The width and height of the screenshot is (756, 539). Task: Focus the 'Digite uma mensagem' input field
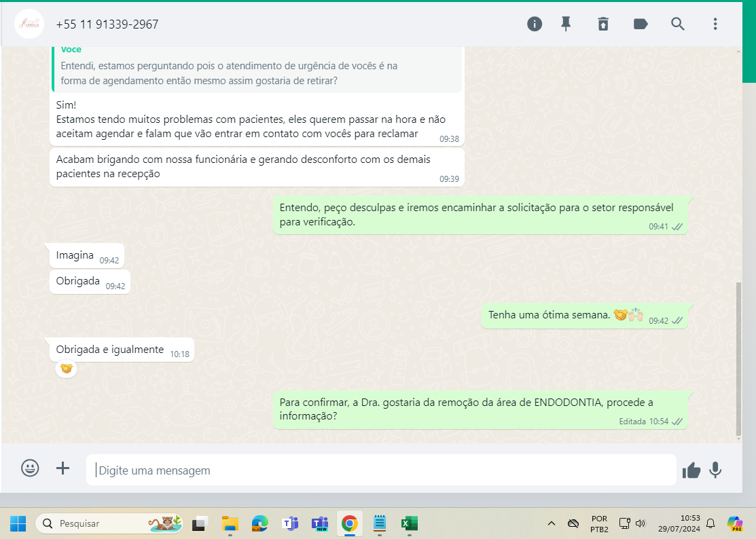pyautogui.click(x=381, y=470)
